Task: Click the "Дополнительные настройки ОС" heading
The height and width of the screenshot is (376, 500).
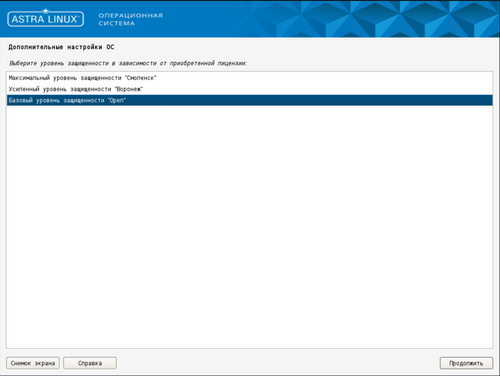Action: (x=61, y=47)
